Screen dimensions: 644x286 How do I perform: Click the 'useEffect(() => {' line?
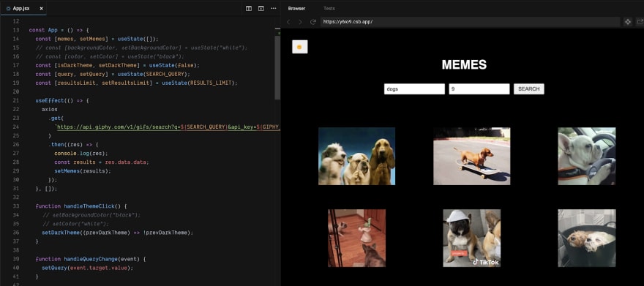point(62,100)
